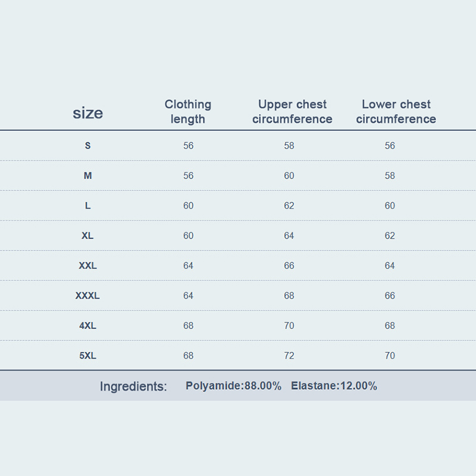Click the L size row label
The image size is (476, 476).
tap(87, 206)
